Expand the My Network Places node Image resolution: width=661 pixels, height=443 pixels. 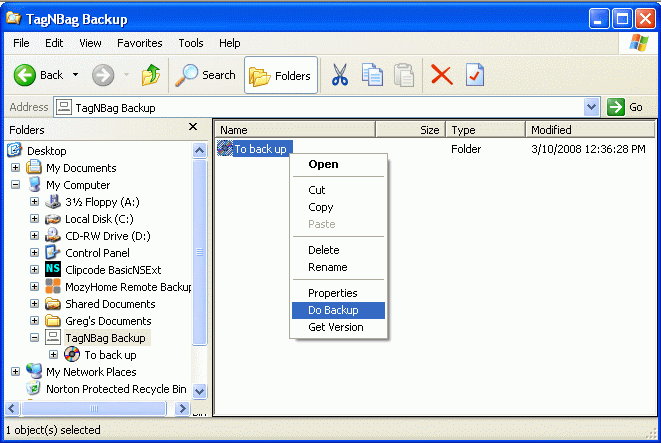tap(16, 372)
